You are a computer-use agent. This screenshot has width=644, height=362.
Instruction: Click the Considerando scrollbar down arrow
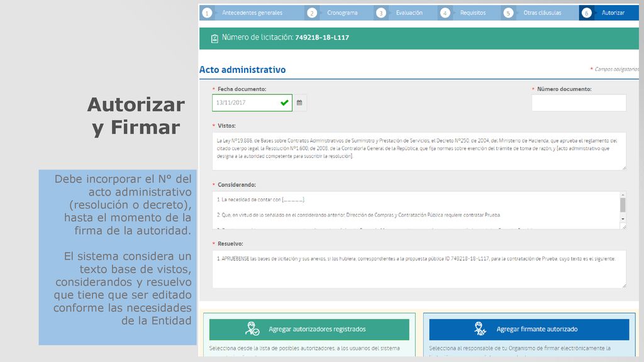[x=623, y=219]
